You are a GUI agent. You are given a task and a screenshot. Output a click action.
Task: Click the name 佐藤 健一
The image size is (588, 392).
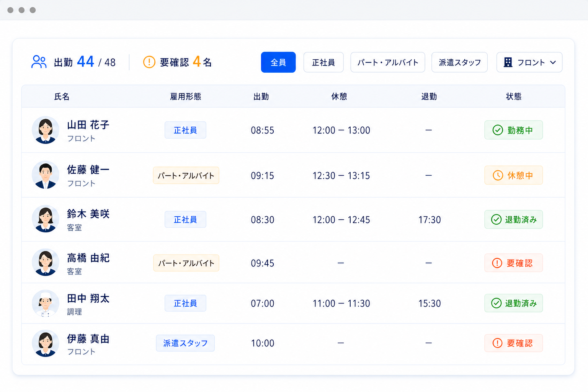pos(88,170)
